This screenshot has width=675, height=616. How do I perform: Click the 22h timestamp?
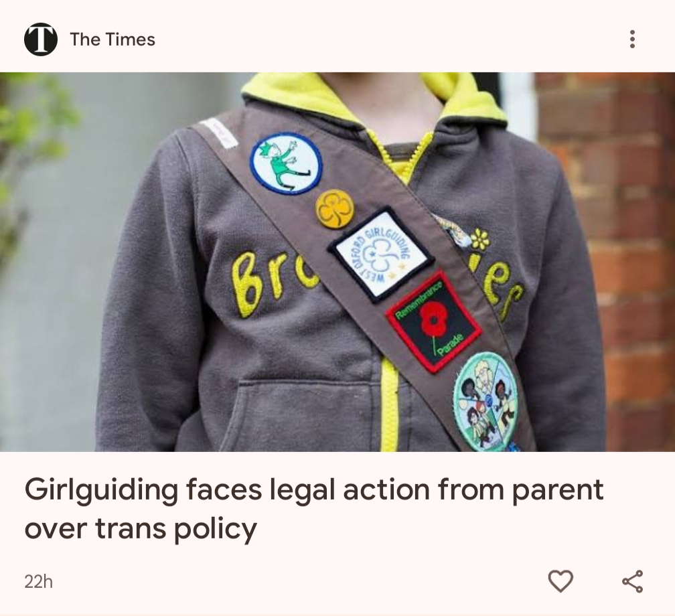click(38, 582)
